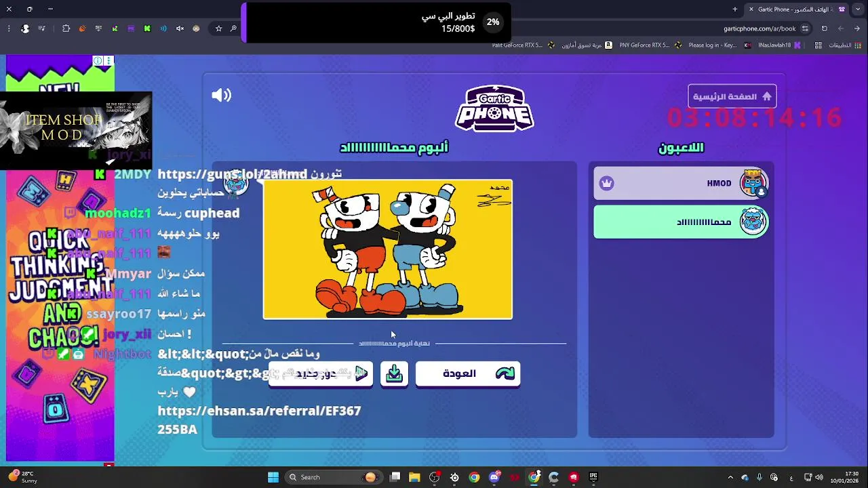Click the teal monster avatar in the players list
868x488 pixels.
click(753, 222)
